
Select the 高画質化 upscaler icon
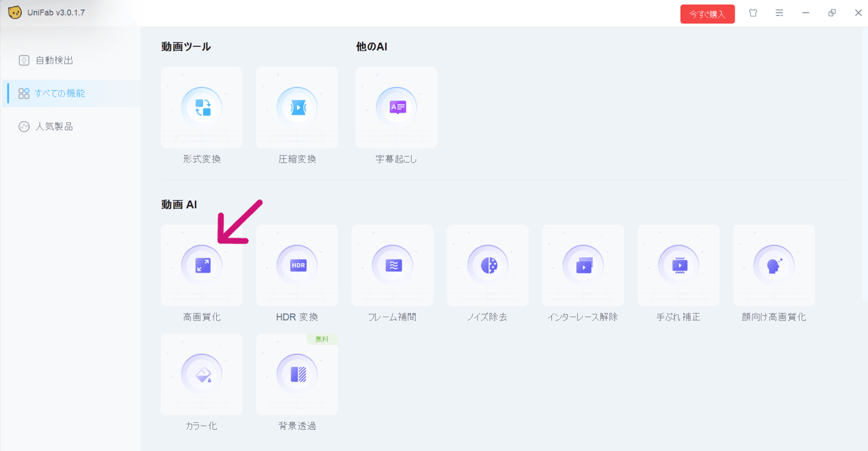(202, 265)
